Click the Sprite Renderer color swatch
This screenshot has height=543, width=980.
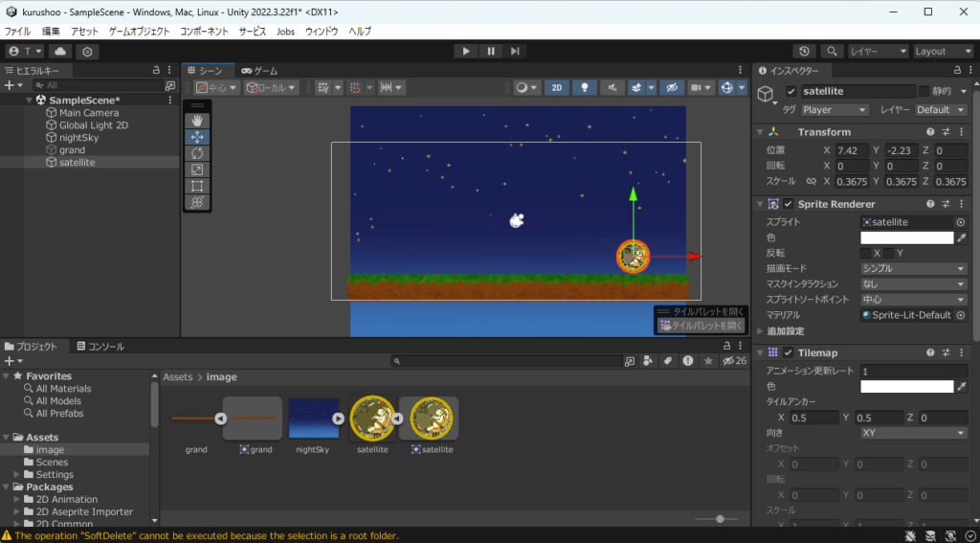[x=906, y=238]
